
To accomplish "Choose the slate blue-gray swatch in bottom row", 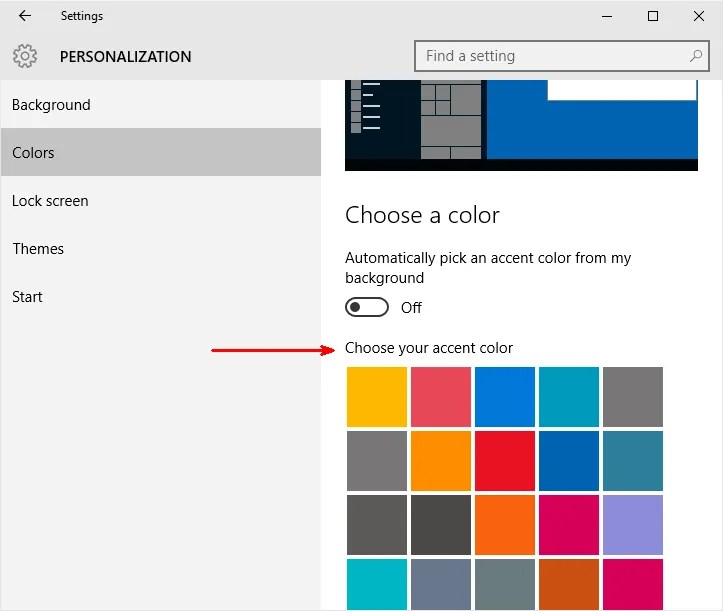I will click(441, 584).
